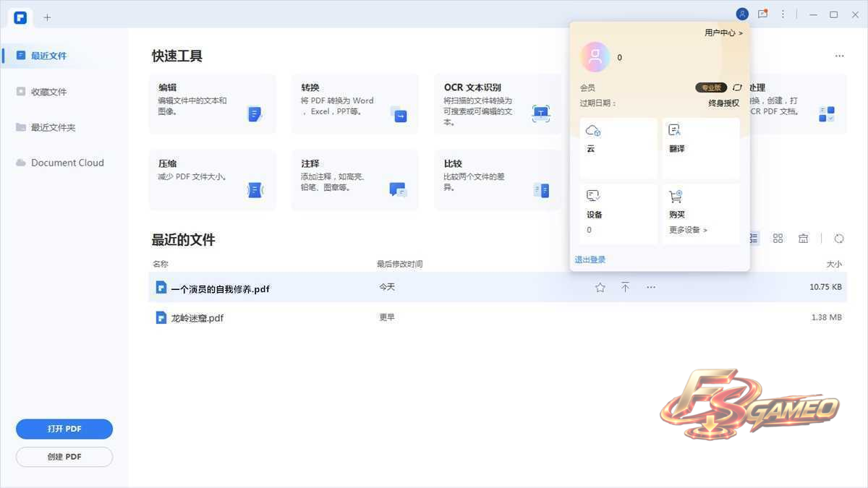Select file 一个演员的自我修养.pdf
868x488 pixels.
pyautogui.click(x=498, y=288)
